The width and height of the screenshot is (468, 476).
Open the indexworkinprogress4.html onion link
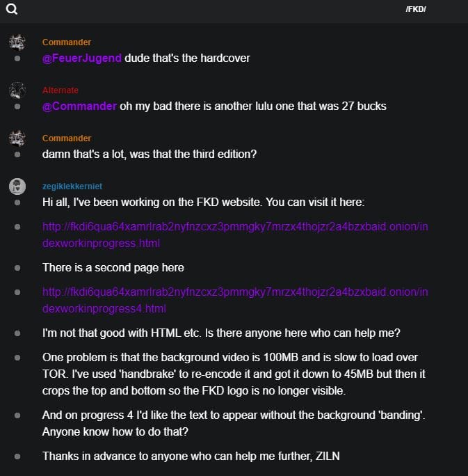click(x=235, y=300)
